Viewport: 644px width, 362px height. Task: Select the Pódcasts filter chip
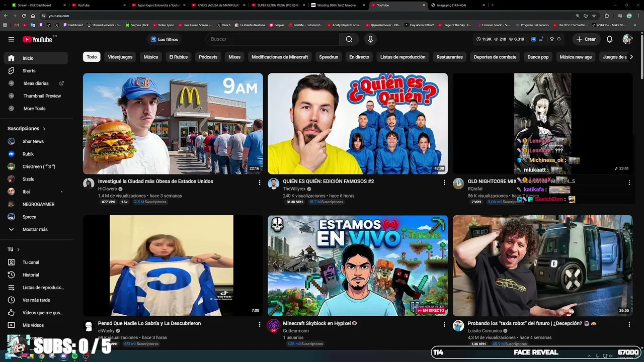coord(208,57)
